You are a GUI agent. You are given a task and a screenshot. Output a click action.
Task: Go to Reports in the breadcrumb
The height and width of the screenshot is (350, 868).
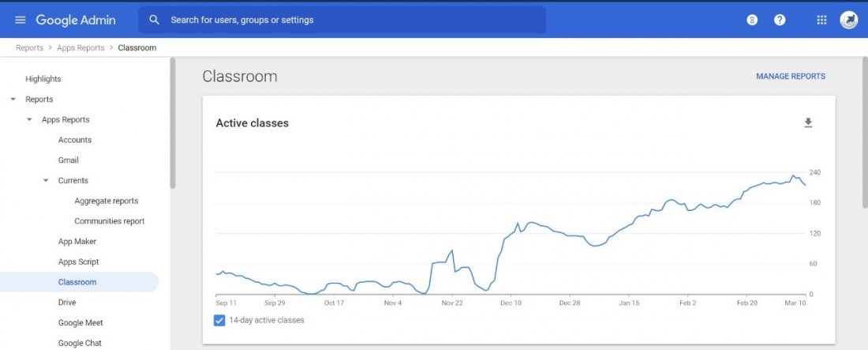(x=29, y=48)
